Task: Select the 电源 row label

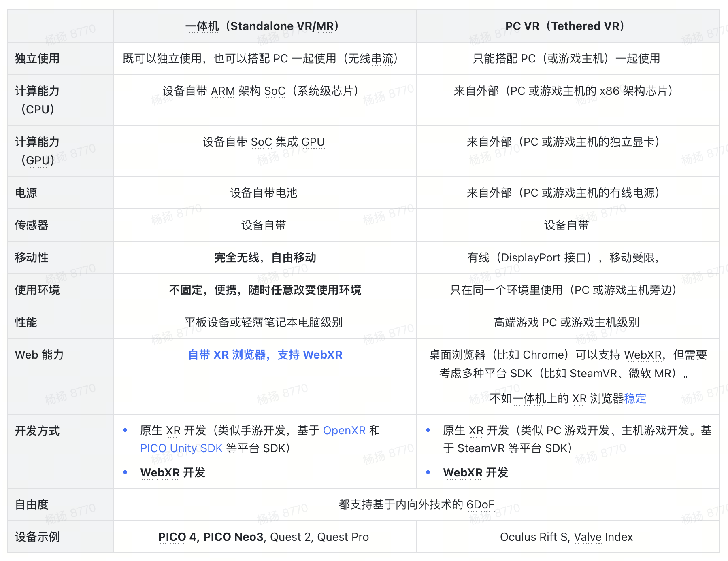Action: [x=26, y=193]
